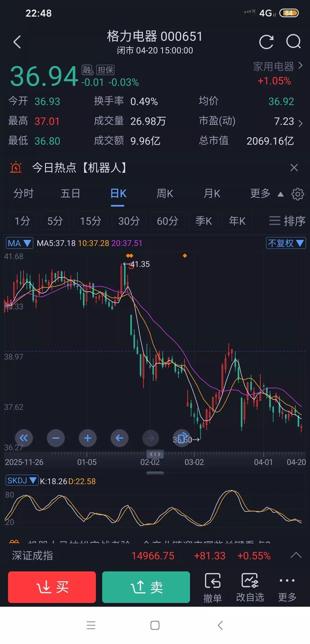310x644 pixels.
Task: Switch to 周K chart tab
Action: tap(165, 194)
